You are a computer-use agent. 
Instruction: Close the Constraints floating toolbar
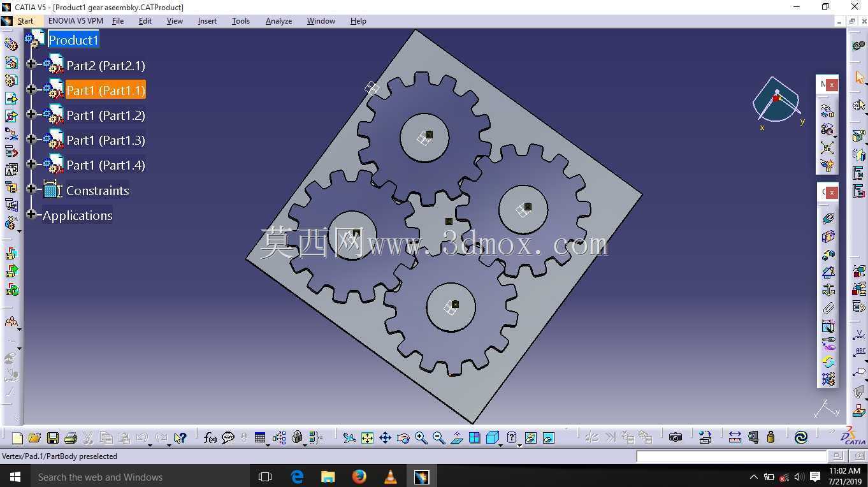[x=832, y=192]
